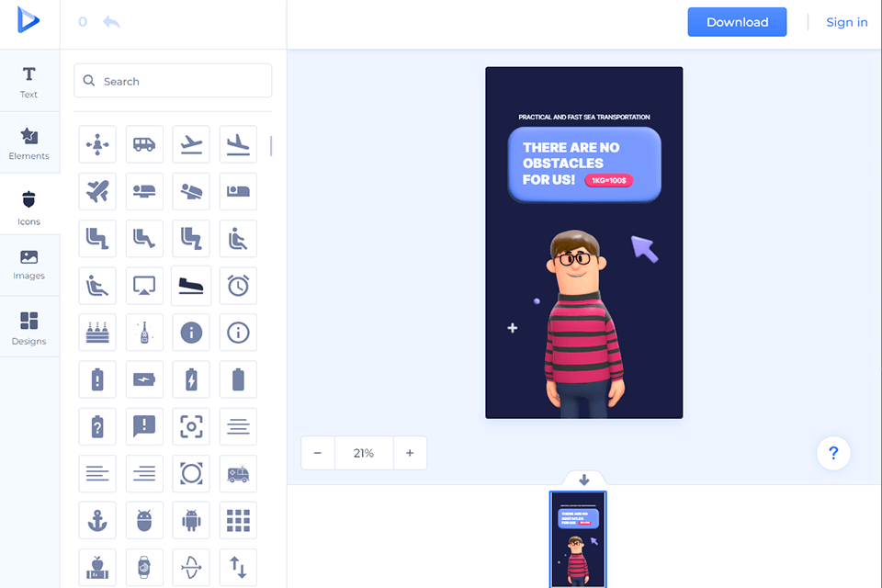
Task: Insert the battery charging lightning icon
Action: coord(191,379)
